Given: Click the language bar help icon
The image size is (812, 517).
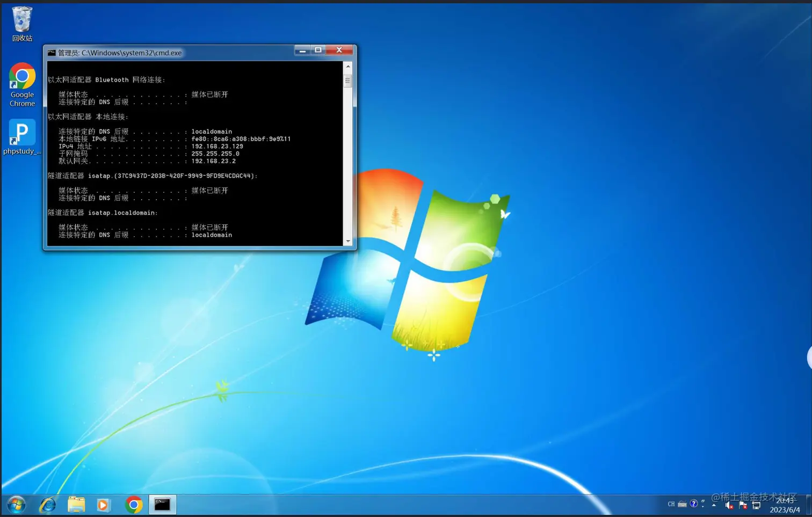Looking at the screenshot, I should (693, 504).
